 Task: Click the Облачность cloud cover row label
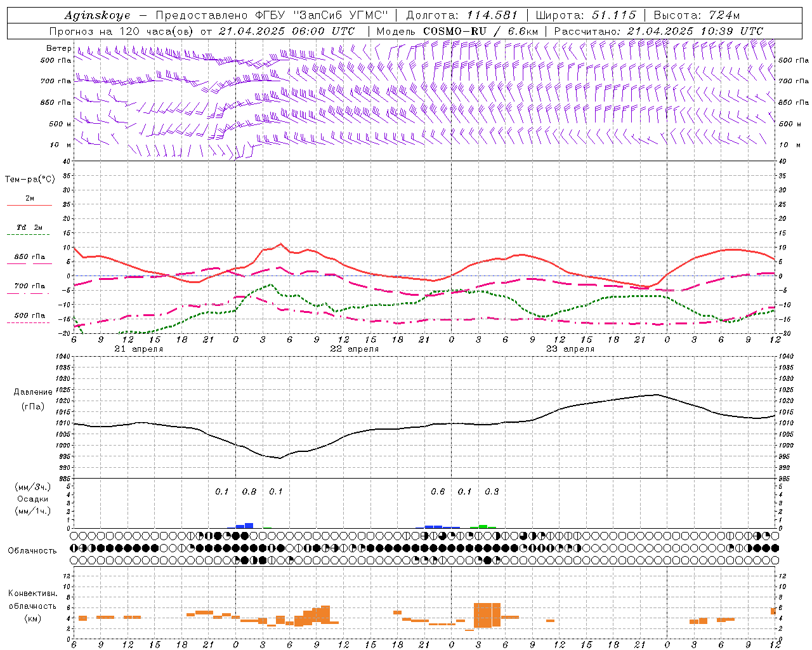[x=32, y=550]
